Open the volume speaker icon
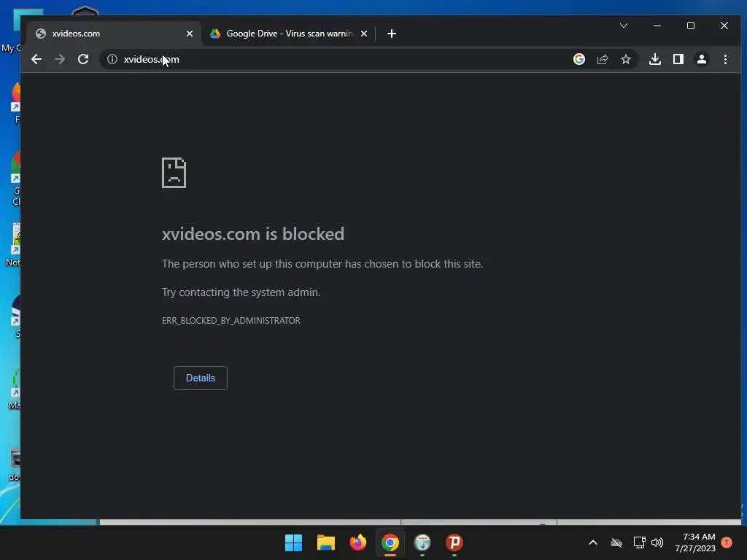This screenshot has height=560, width=747. pos(657,542)
